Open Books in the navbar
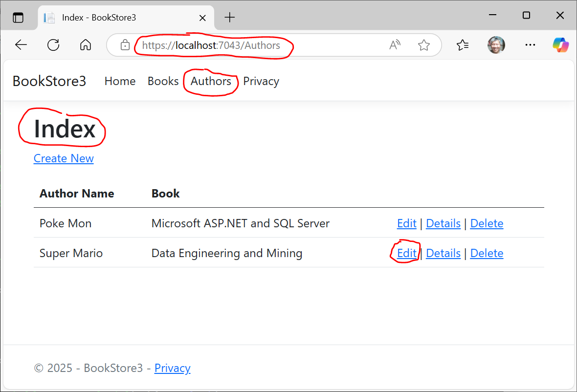577x392 pixels. coord(163,81)
